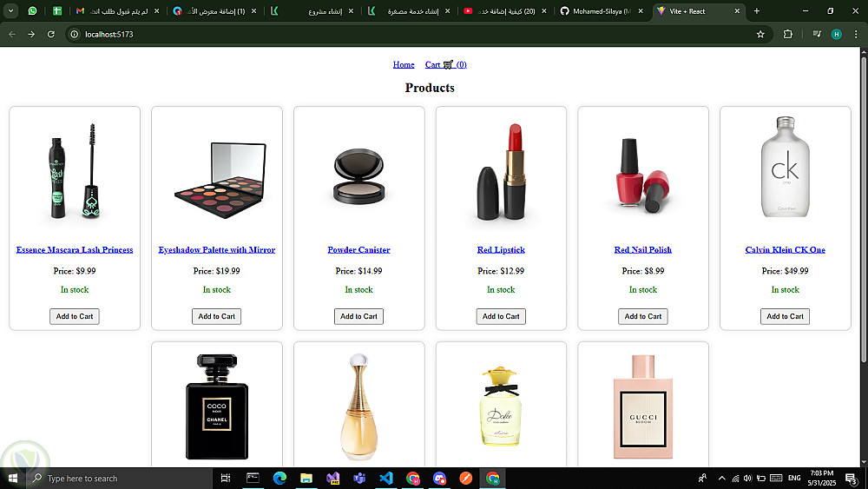
Task: Add Calvin Klein CK One to cart
Action: tap(785, 316)
